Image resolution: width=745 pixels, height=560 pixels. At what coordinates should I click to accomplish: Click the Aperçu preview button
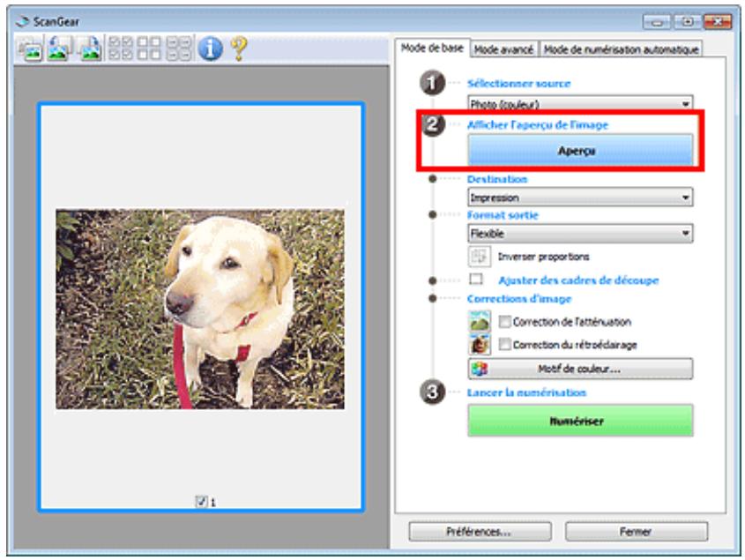tap(579, 150)
